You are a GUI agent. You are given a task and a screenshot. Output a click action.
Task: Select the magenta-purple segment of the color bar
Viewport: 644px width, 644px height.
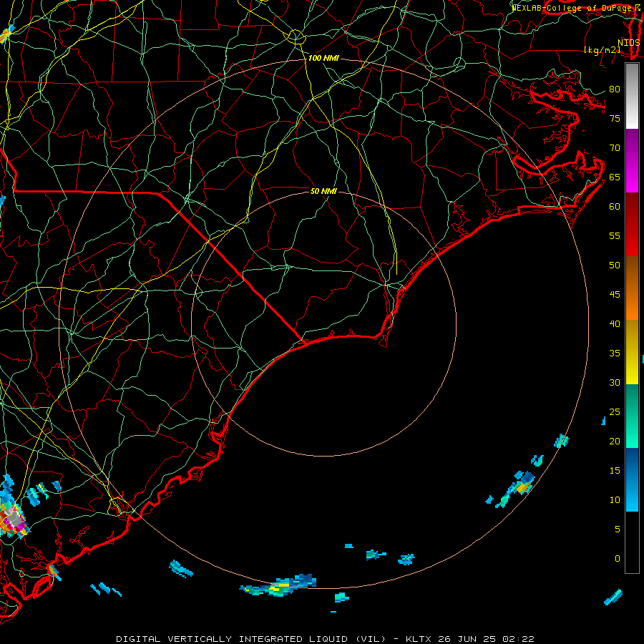632,160
